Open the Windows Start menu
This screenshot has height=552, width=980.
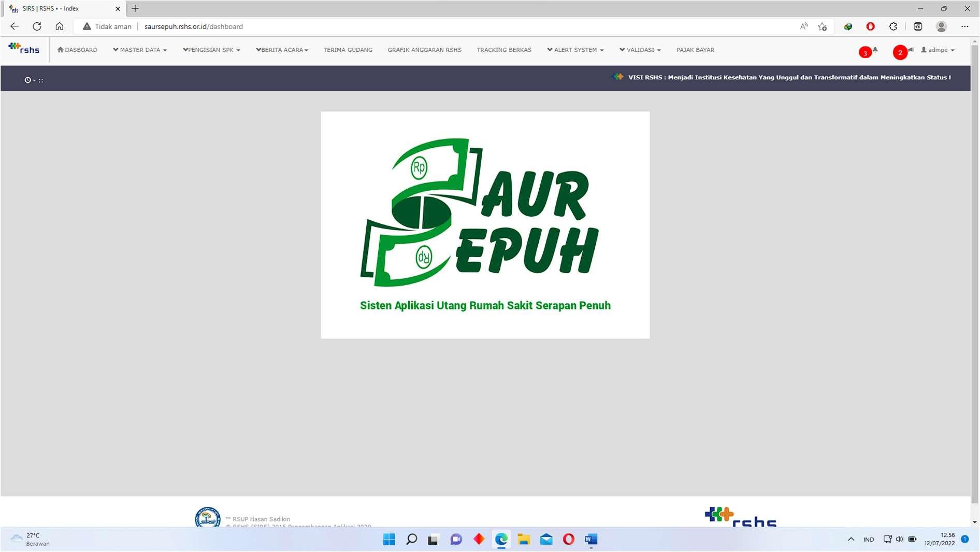[389, 540]
